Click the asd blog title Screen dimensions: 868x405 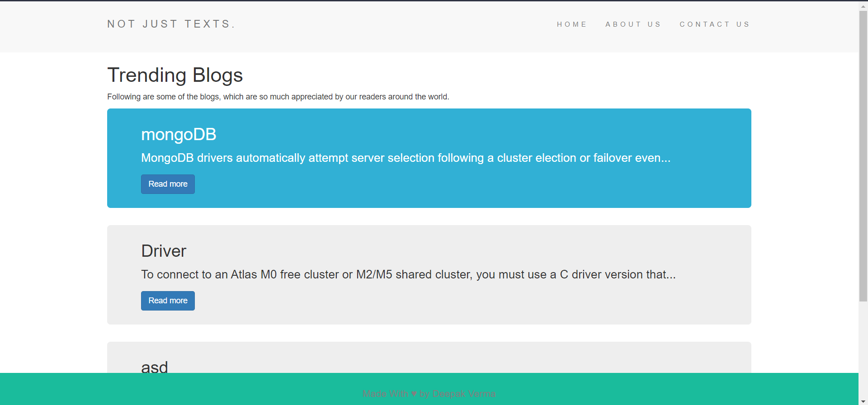pyautogui.click(x=155, y=367)
